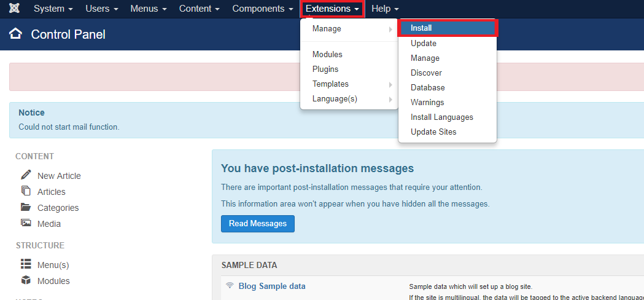Open the Help dropdown menu
Viewport: 644px width, 300px height.
pos(385,9)
